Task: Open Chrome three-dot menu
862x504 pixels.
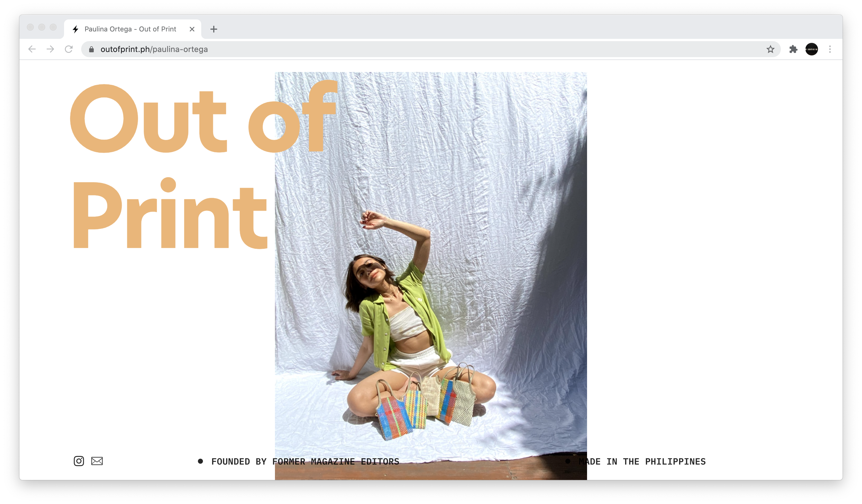Action: tap(830, 49)
